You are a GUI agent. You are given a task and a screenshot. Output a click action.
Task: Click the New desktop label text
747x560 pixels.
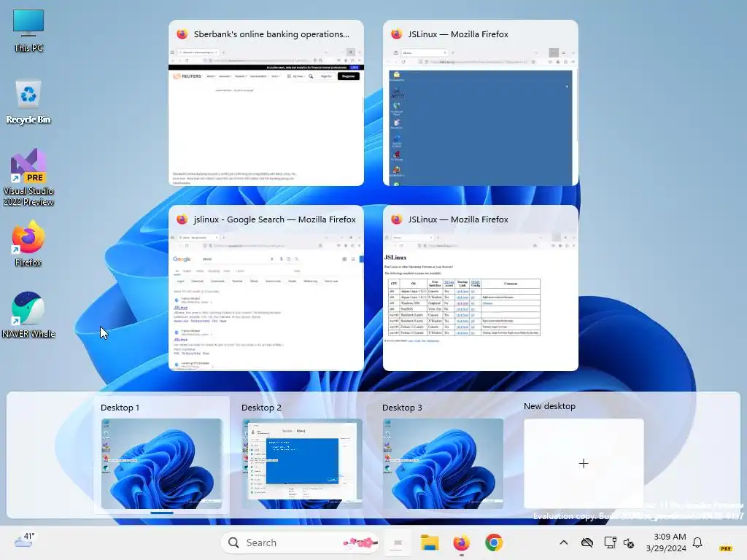[549, 406]
